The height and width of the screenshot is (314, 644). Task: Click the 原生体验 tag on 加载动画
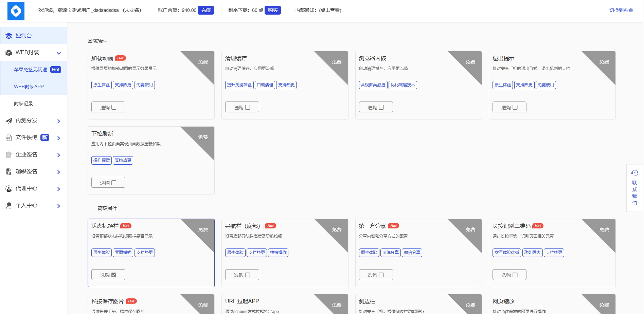102,85
